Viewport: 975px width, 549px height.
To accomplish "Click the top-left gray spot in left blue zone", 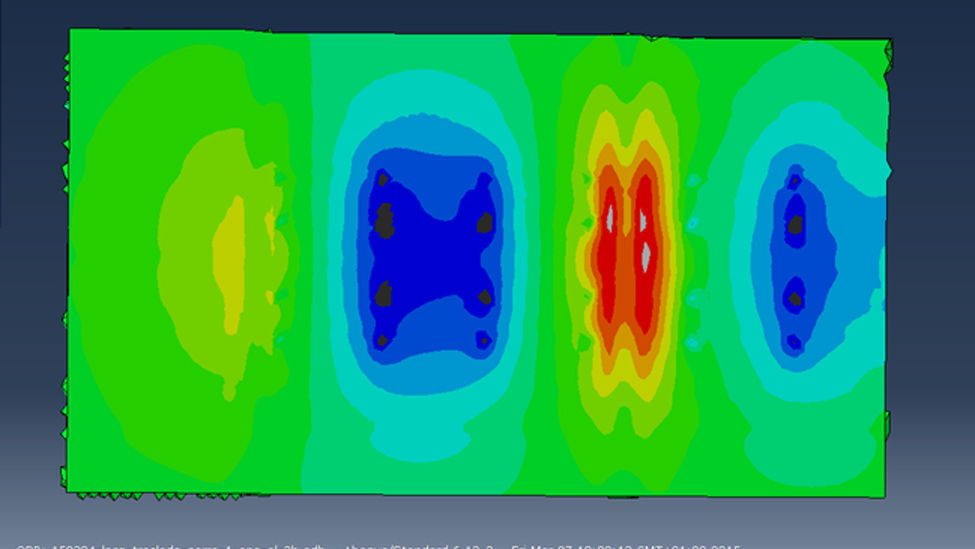I will point(382,179).
